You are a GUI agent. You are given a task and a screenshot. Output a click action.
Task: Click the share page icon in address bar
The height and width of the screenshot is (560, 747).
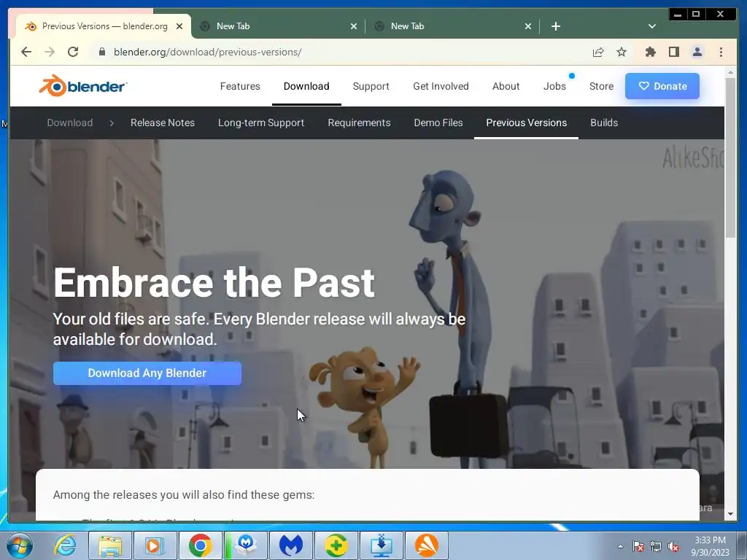click(598, 52)
